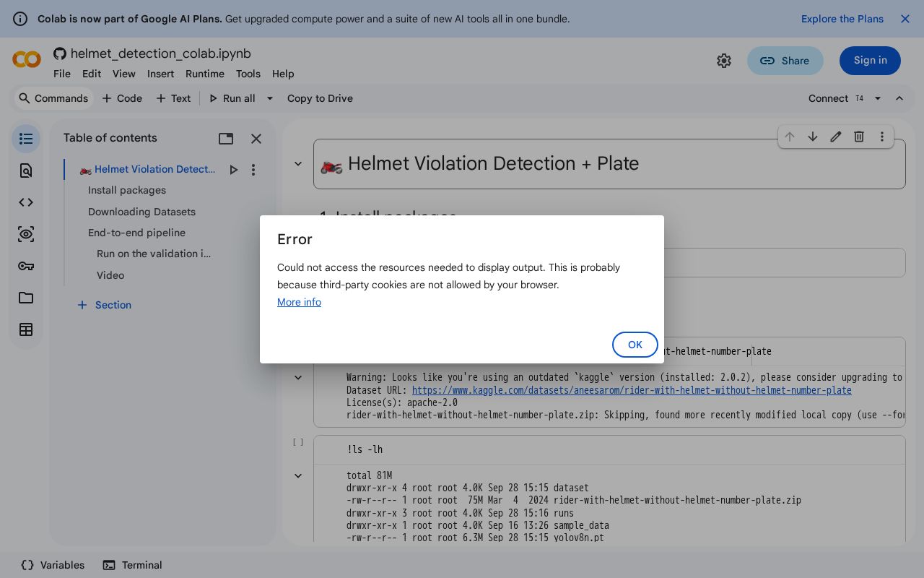Viewport: 924px width, 578px height.
Task: Open Find and replace in sidebar
Action: click(26, 171)
